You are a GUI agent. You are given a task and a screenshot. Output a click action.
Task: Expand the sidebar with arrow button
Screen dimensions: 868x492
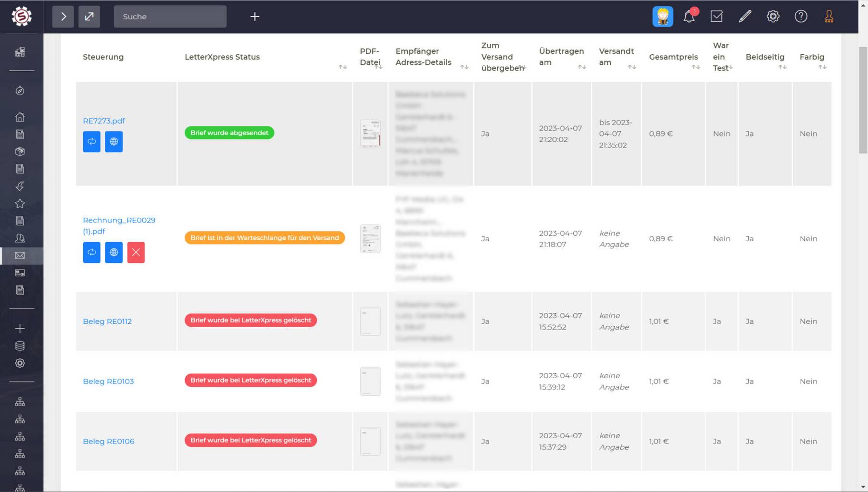[x=63, y=16]
